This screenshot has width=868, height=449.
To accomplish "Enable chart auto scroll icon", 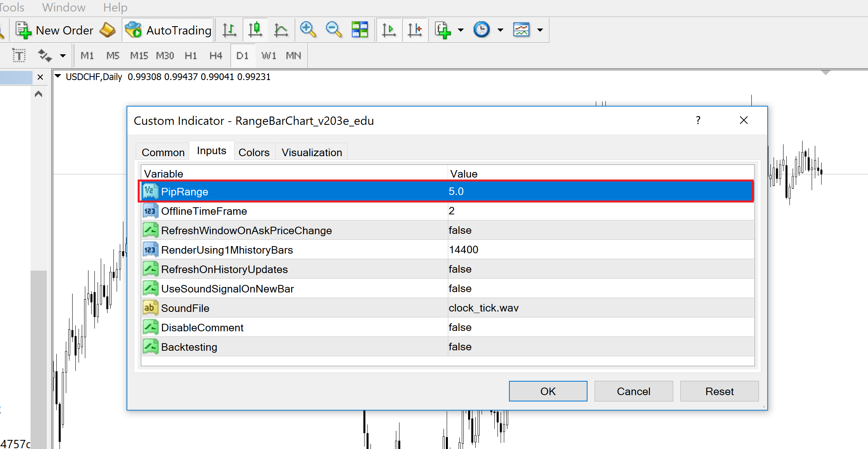I will point(389,30).
